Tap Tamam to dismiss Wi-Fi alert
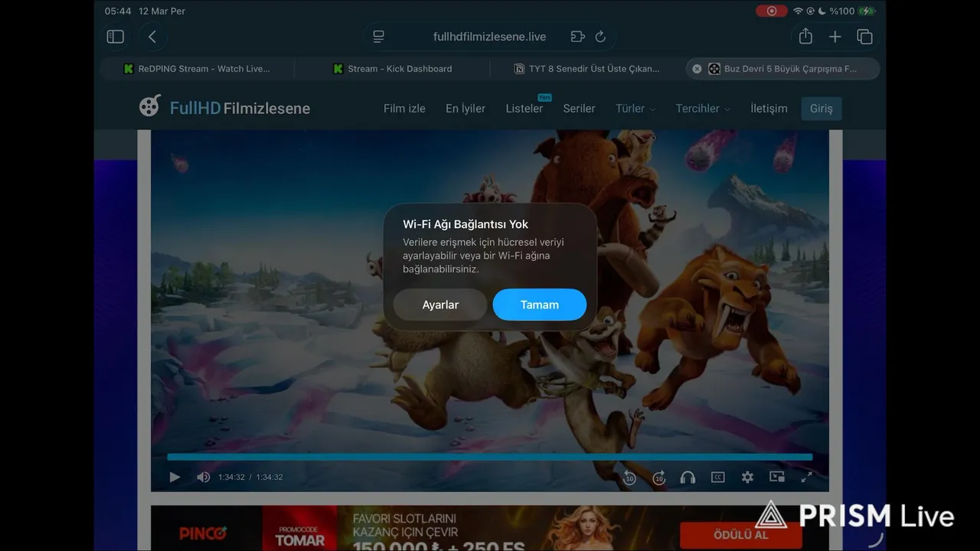Screen dimensions: 980x551 point(540,305)
